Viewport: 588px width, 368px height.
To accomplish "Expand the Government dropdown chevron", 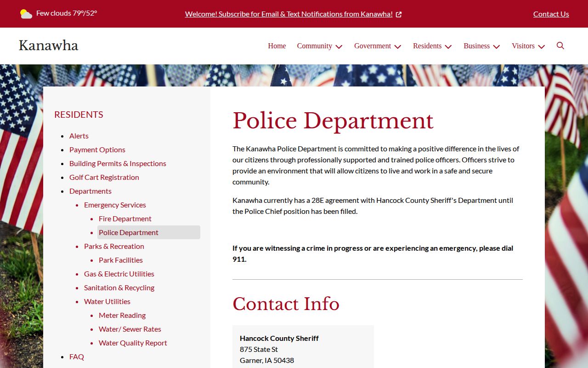I will [x=398, y=46].
